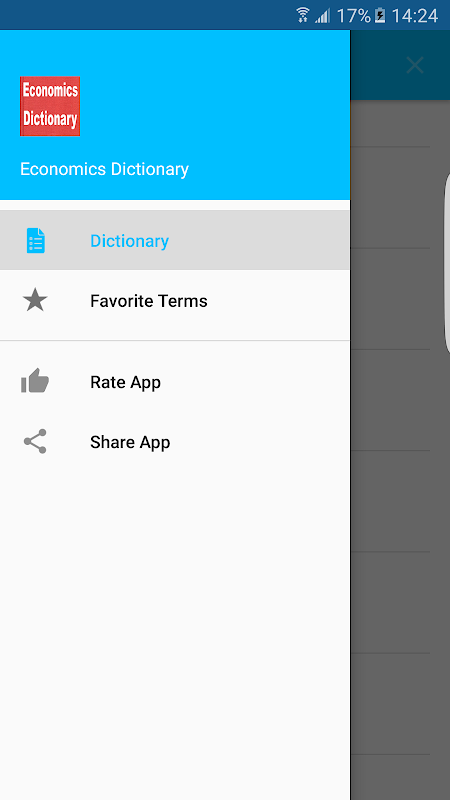Tap the 17% battery percentage text
Image resolution: width=450 pixels, height=800 pixels.
[353, 16]
